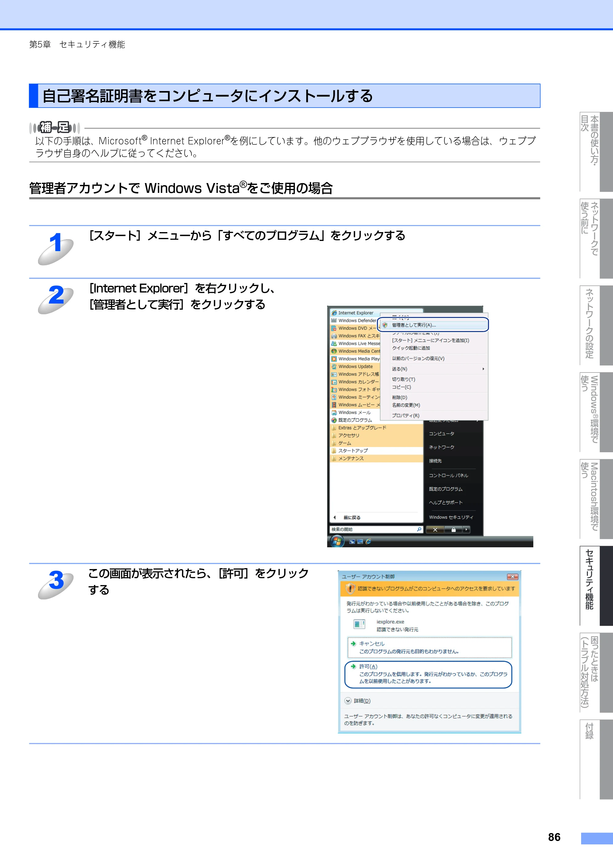This screenshot has height=868, width=613.
Task: Click the Windows ムービー filmstrip icon
Action: click(x=334, y=405)
